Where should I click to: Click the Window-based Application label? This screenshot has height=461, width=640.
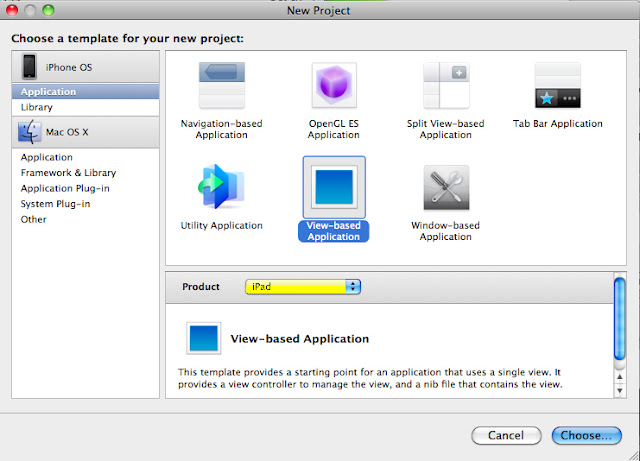[446, 231]
